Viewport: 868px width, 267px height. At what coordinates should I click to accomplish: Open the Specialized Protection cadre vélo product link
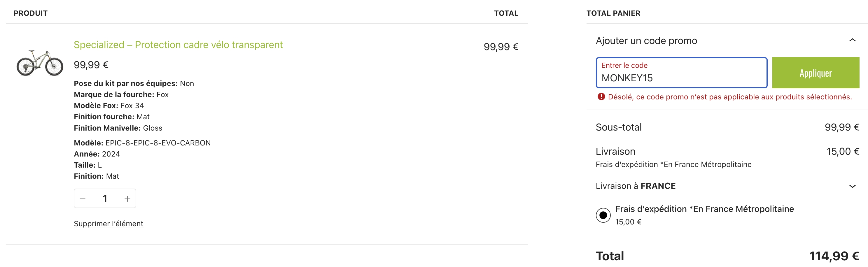(178, 45)
